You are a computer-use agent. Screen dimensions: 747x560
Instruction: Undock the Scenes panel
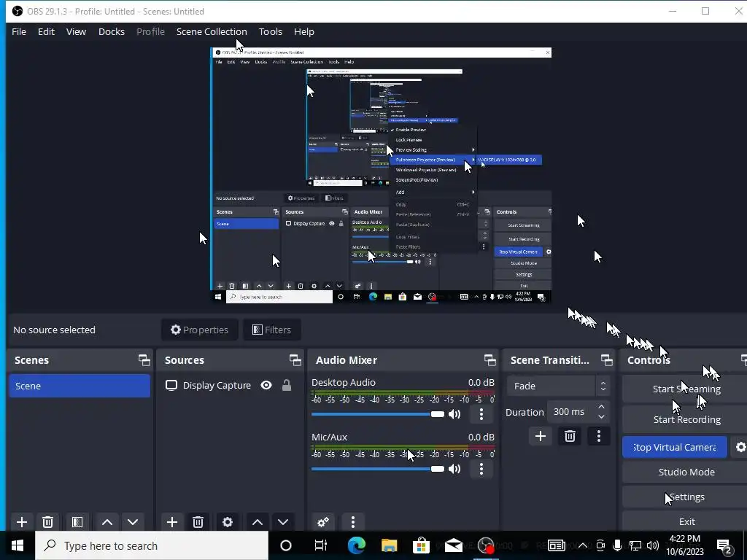point(144,360)
